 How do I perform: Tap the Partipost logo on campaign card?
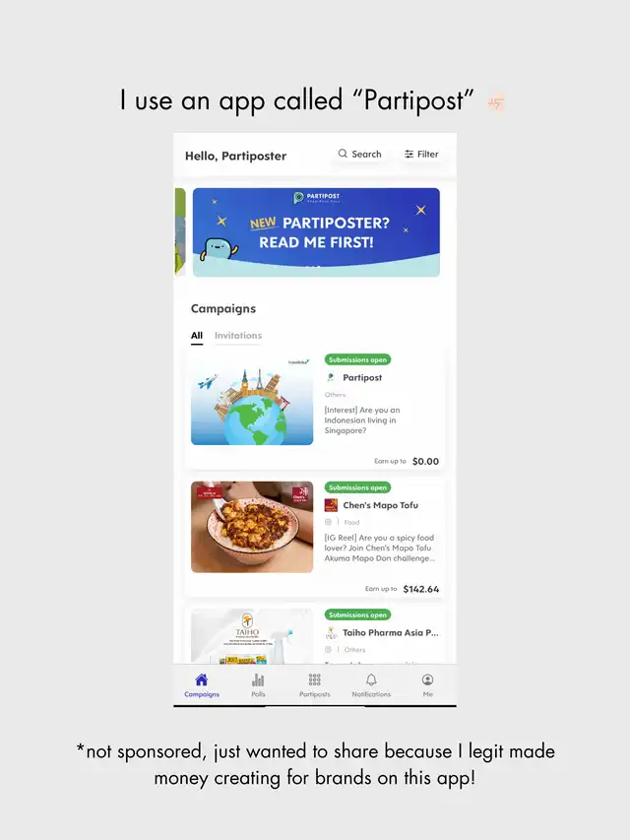(x=331, y=378)
